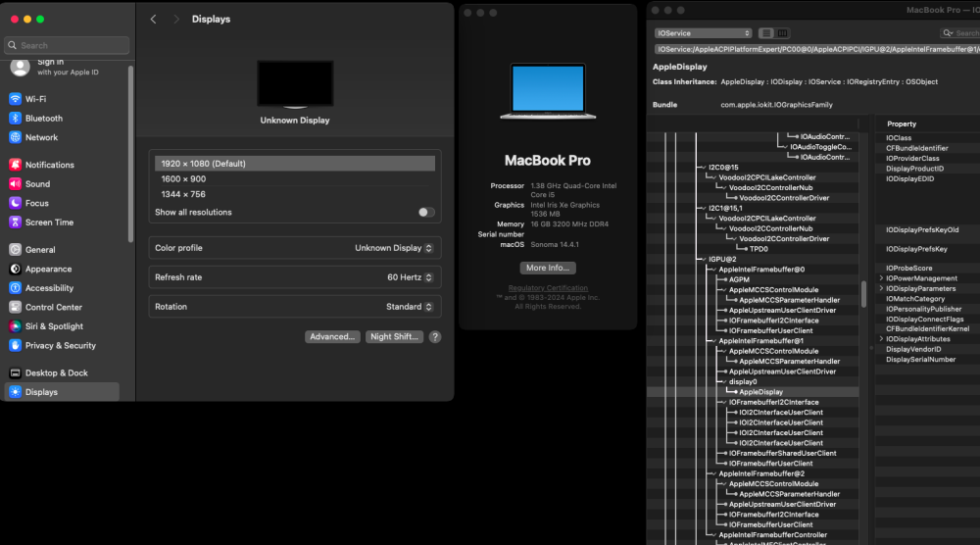Open the Rotation dropdown

pyautogui.click(x=409, y=307)
